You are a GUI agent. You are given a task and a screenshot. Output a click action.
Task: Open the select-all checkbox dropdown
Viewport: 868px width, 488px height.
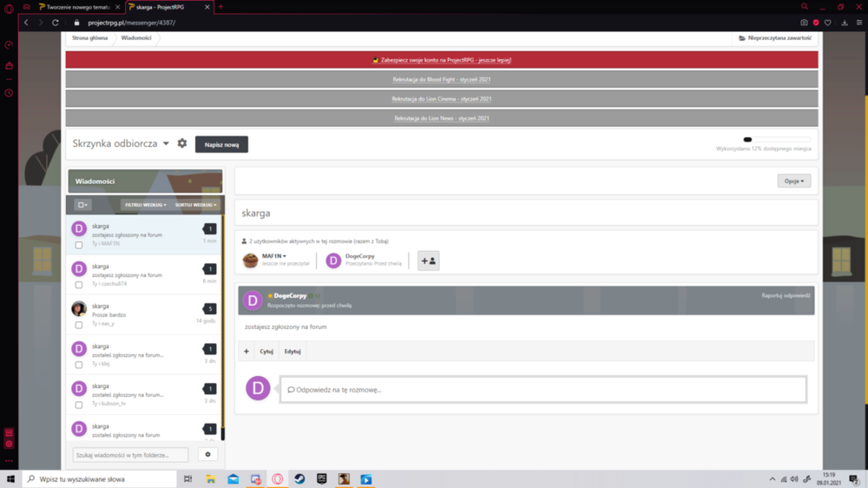tap(83, 205)
